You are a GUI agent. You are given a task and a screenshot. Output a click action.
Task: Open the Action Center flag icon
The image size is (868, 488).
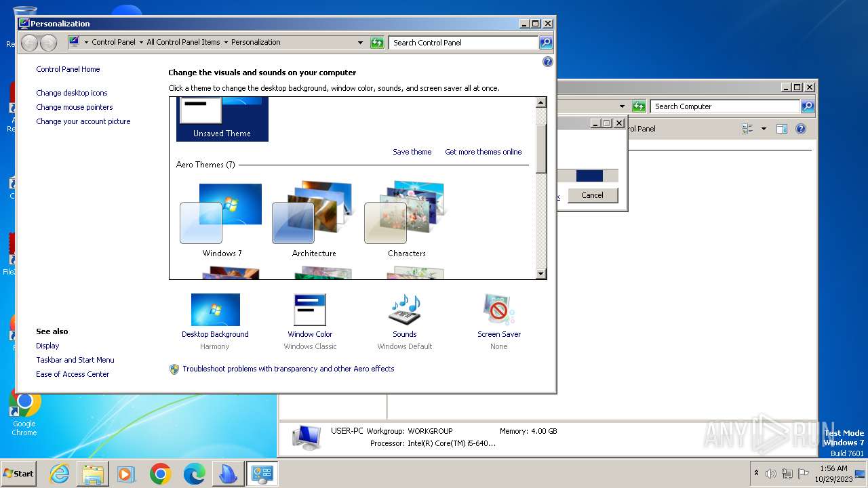[x=804, y=474]
